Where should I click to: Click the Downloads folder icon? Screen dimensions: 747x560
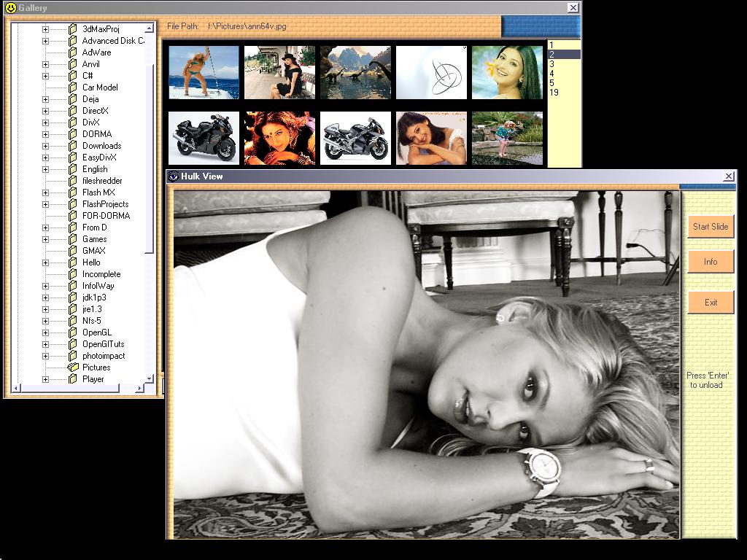pyautogui.click(x=73, y=146)
